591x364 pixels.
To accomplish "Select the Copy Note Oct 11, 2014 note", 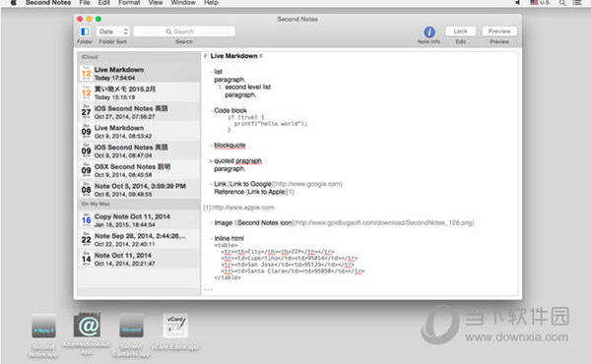I will (139, 220).
